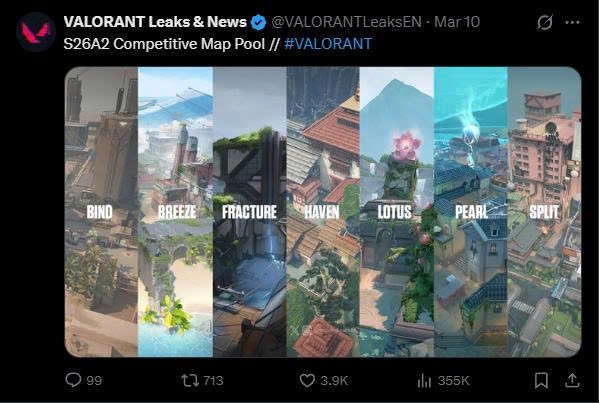Open the #VALORANT hashtag link

328,44
